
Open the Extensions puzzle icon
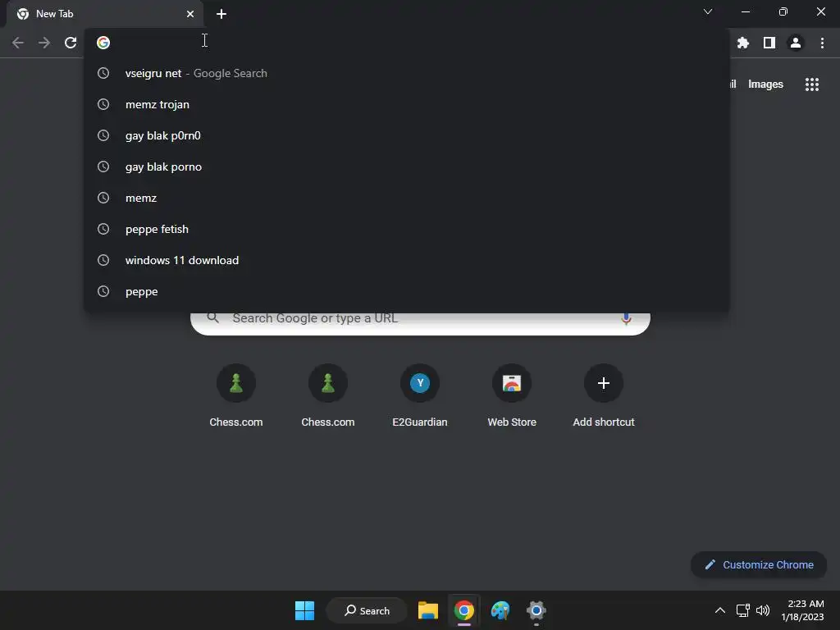pyautogui.click(x=742, y=43)
